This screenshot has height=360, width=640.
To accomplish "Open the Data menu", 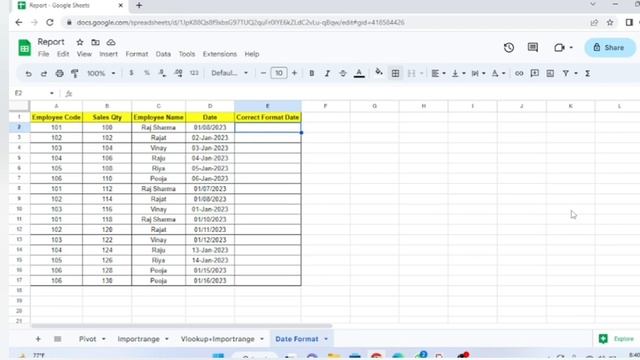I will click(163, 54).
